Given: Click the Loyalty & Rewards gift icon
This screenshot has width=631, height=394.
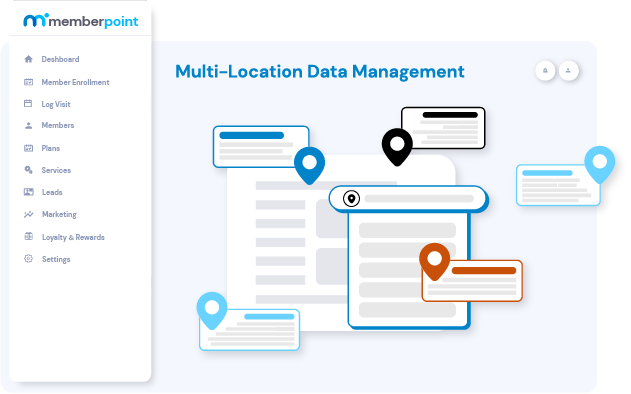Looking at the screenshot, I should click(28, 237).
